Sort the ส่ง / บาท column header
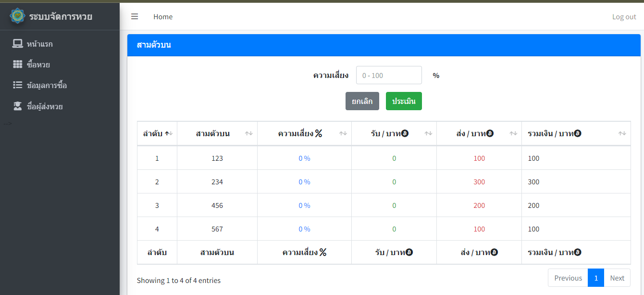 (x=513, y=133)
